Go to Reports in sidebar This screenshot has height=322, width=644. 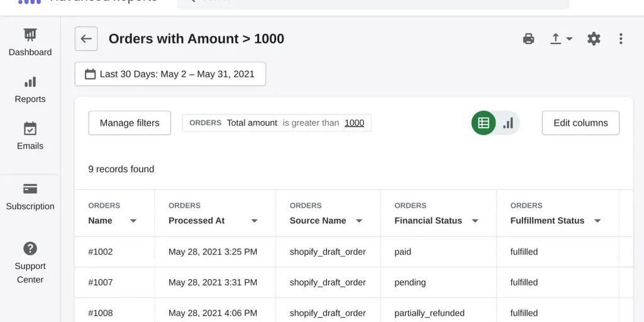[30, 89]
